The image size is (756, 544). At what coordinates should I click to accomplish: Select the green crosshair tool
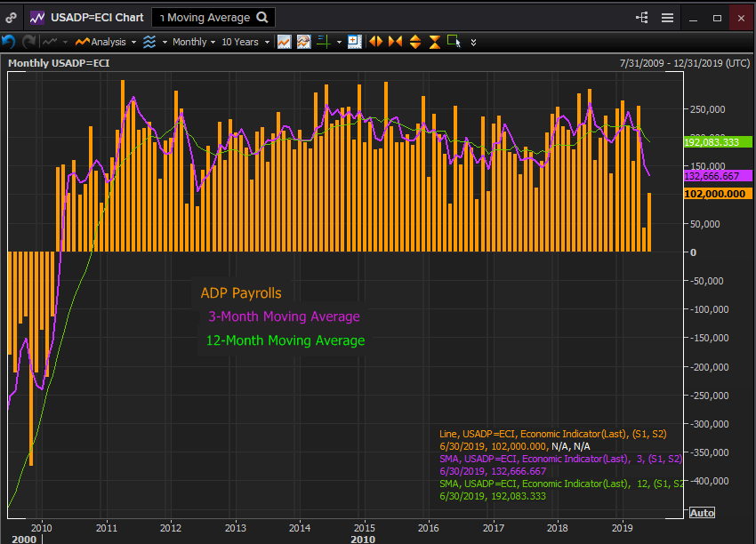[324, 42]
